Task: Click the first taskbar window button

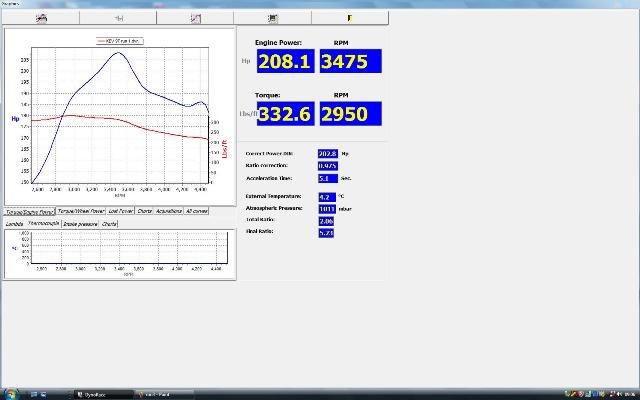Action: tap(104, 395)
